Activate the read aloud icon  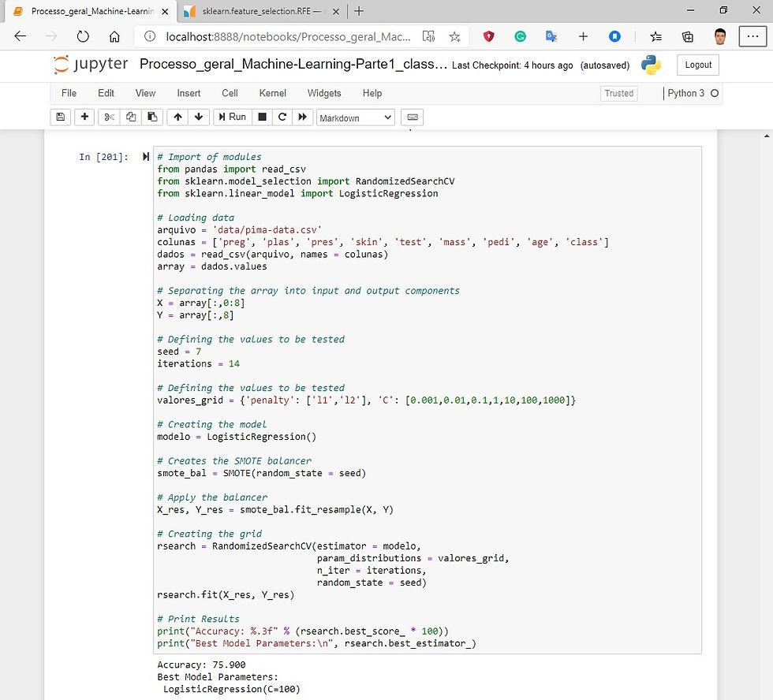coord(428,36)
